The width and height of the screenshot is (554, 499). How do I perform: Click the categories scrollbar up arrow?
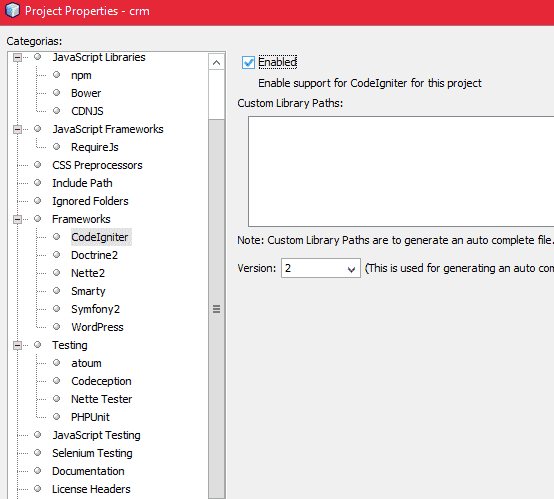[x=216, y=63]
